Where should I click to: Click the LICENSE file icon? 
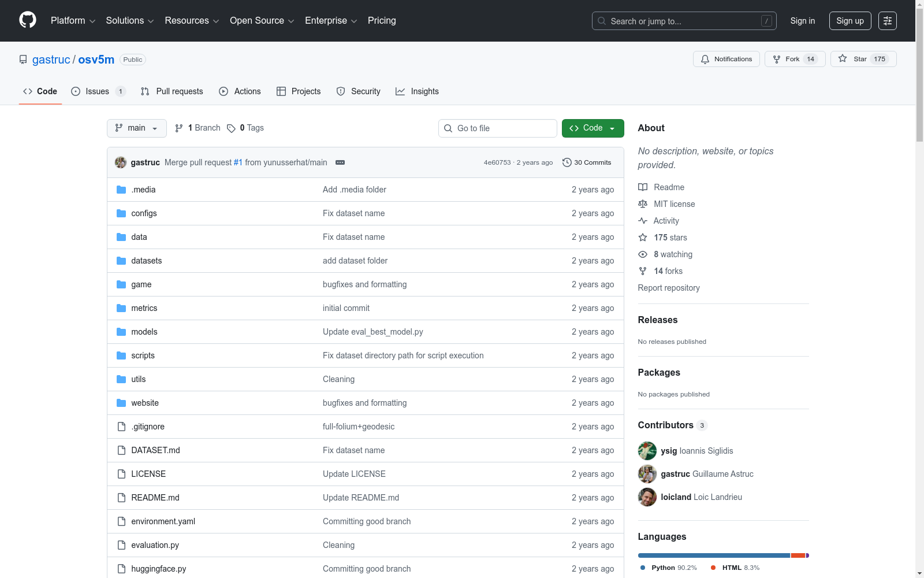point(121,474)
